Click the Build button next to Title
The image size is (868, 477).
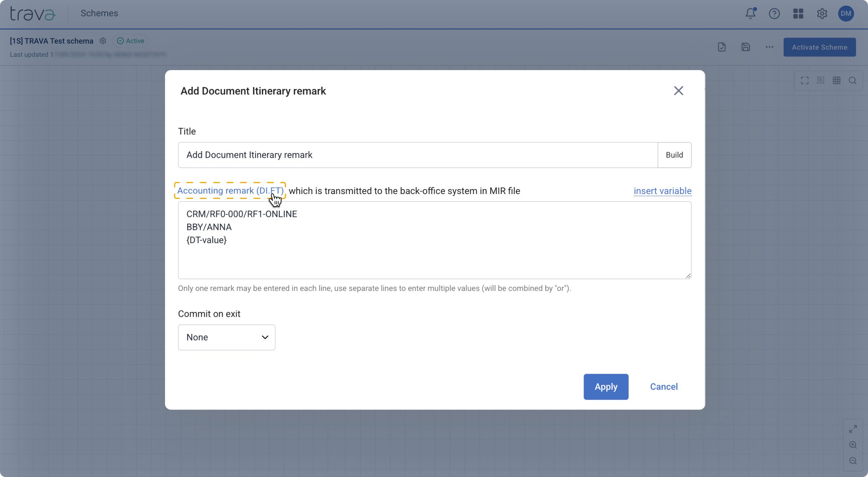click(x=674, y=155)
